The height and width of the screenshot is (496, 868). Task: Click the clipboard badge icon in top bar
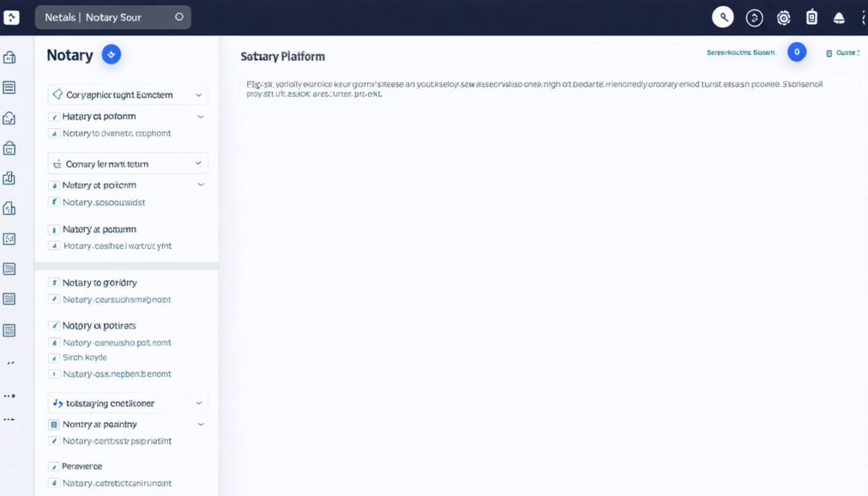coord(812,17)
